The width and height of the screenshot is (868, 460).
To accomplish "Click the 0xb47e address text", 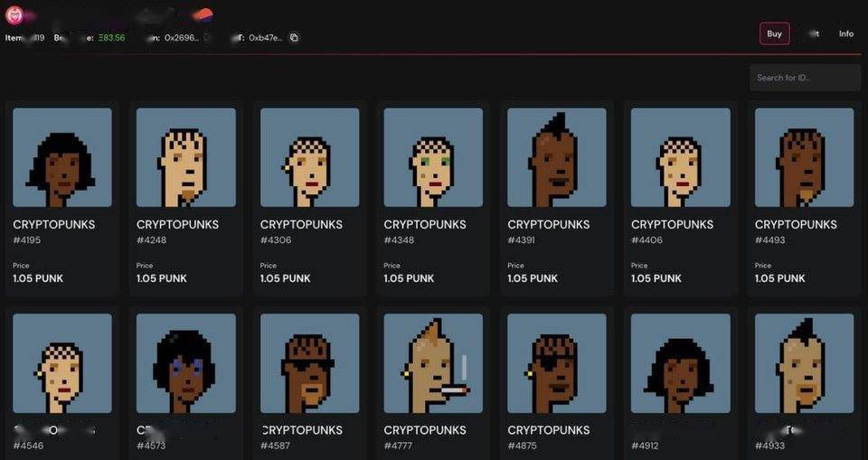I will tap(265, 38).
